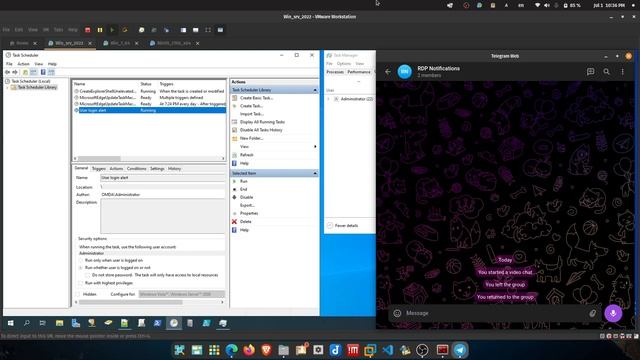Click Display All Running Tasks
The width and height of the screenshot is (640, 360).
point(262,122)
